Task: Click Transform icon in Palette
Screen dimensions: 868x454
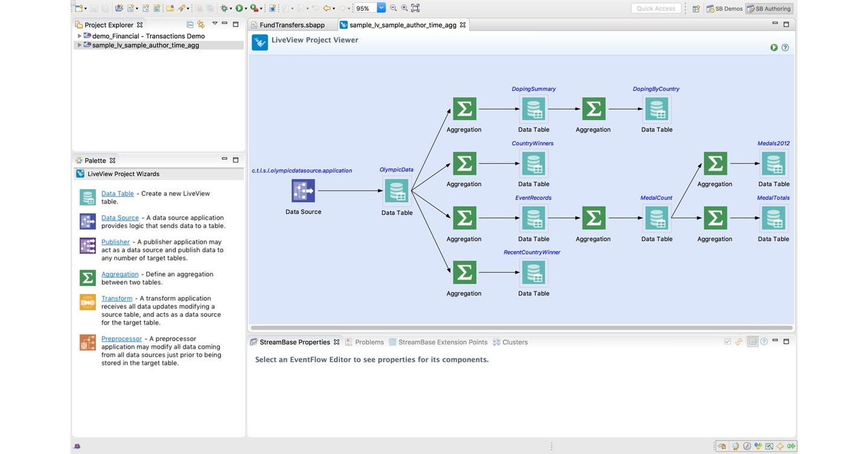Action: [x=88, y=302]
